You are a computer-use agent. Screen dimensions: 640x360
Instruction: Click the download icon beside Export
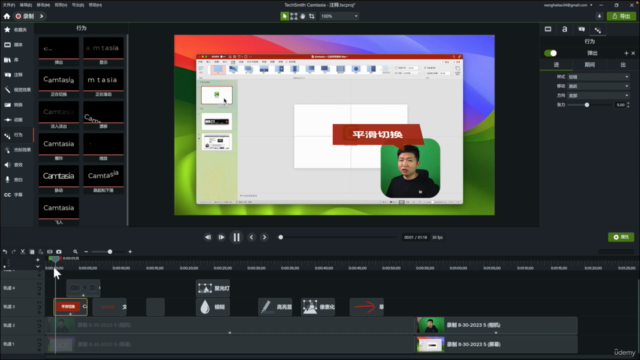599,16
